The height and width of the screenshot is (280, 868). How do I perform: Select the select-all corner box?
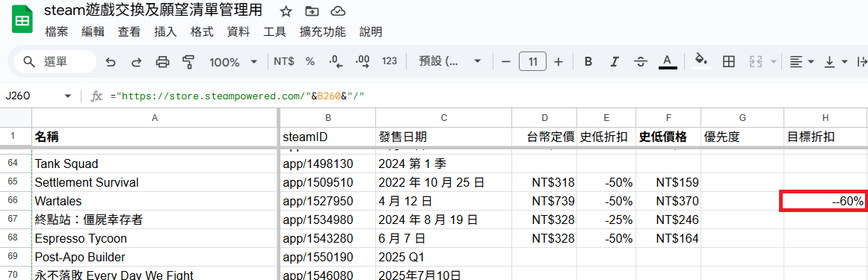point(16,117)
